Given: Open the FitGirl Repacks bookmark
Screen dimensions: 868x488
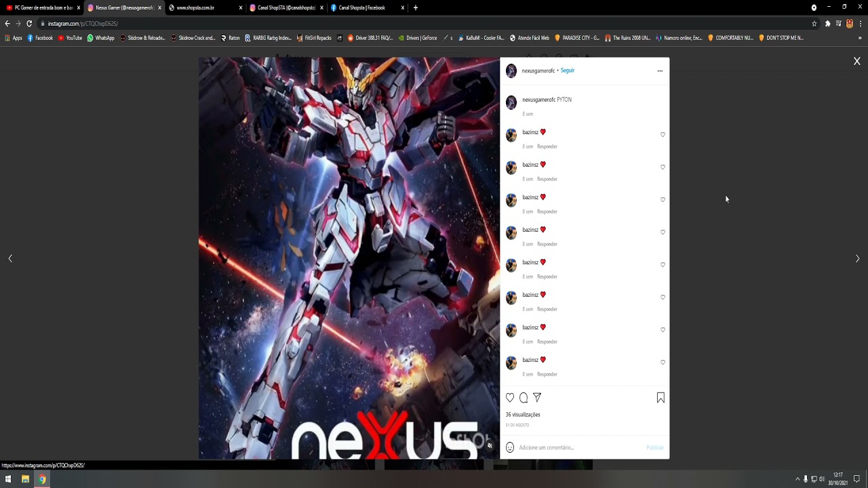Looking at the screenshot, I should click(x=314, y=38).
